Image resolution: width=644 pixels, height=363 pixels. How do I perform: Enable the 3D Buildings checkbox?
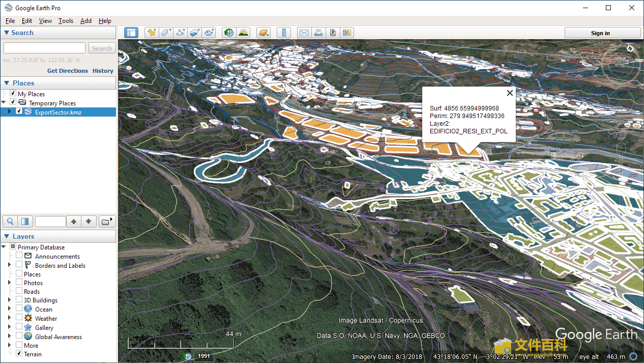click(19, 300)
